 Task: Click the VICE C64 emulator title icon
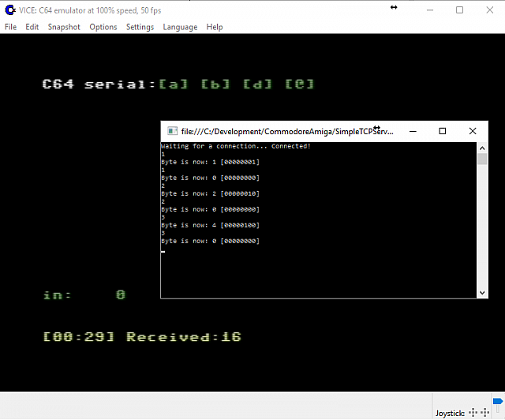tap(10, 10)
